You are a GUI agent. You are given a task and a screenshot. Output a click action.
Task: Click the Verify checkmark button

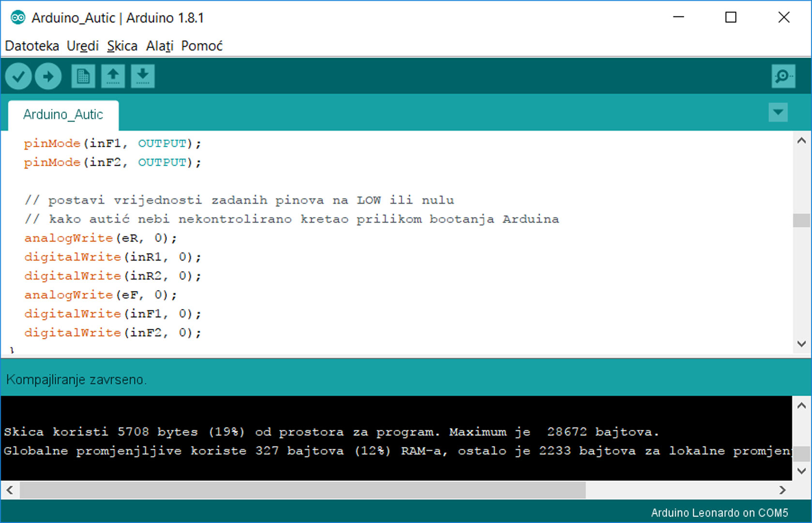pos(18,77)
